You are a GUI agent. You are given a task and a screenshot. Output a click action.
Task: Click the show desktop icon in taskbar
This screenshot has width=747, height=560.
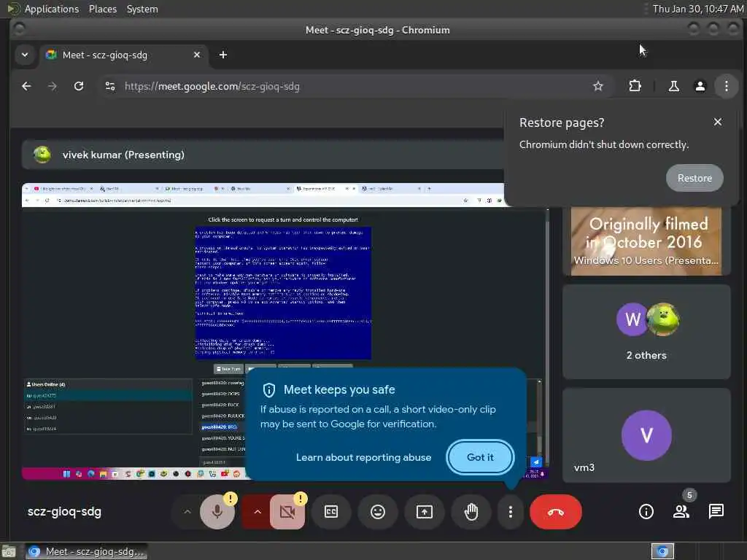pyautogui.click(x=9, y=551)
